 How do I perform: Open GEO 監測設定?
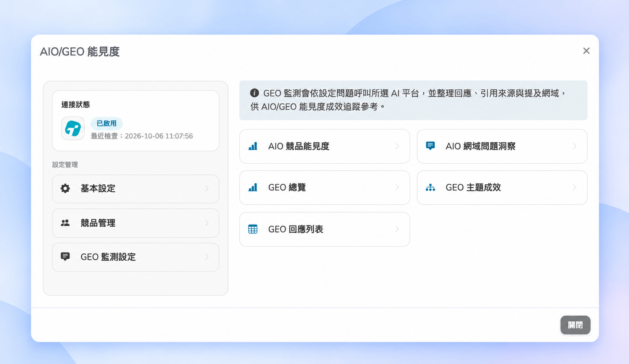[x=135, y=257]
